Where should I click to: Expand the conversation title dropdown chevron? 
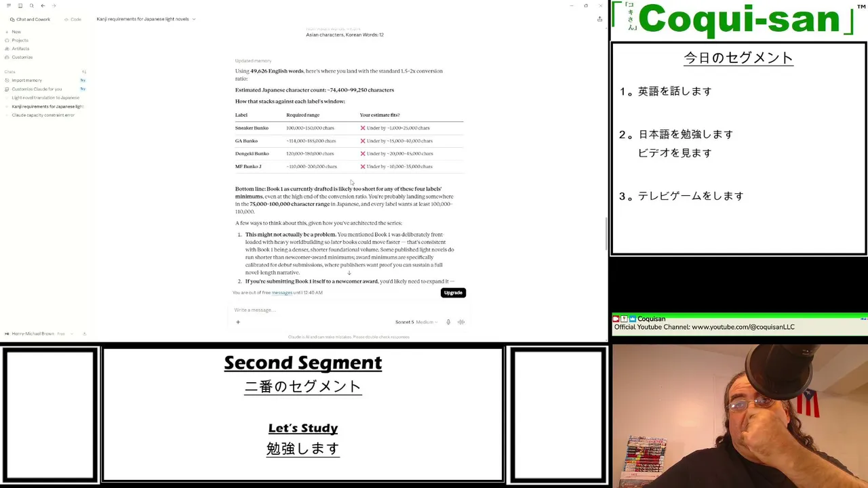coord(194,19)
